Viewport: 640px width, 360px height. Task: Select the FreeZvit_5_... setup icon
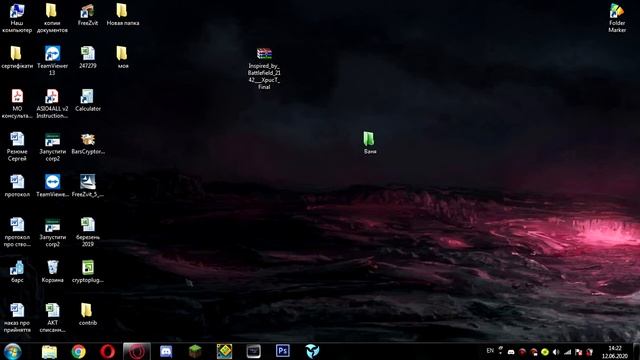[x=87, y=186]
